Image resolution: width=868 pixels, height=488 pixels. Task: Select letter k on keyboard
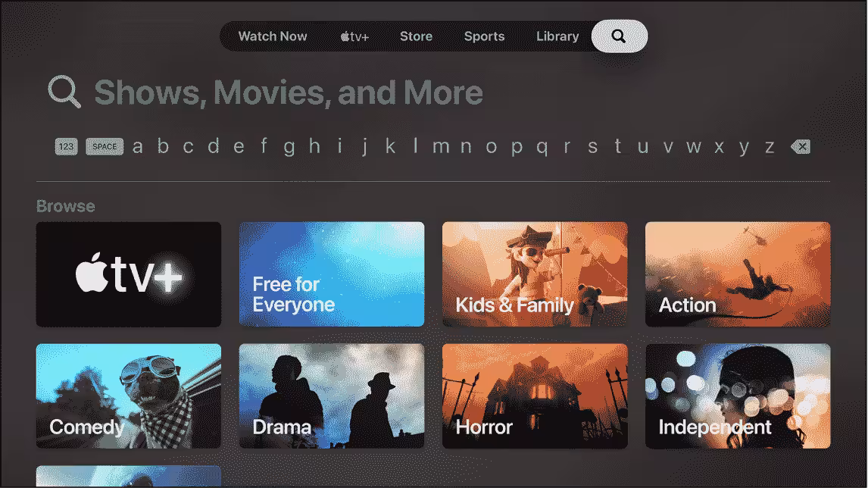pos(390,145)
